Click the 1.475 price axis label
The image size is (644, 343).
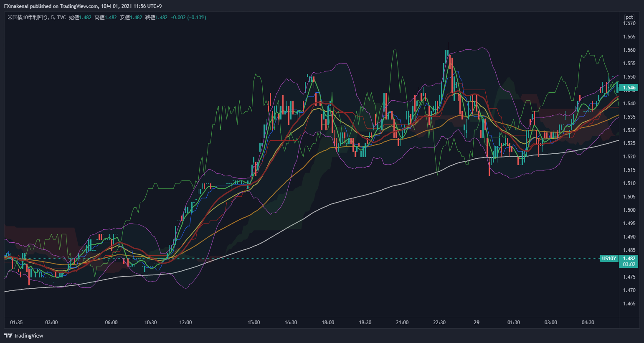pyautogui.click(x=629, y=277)
